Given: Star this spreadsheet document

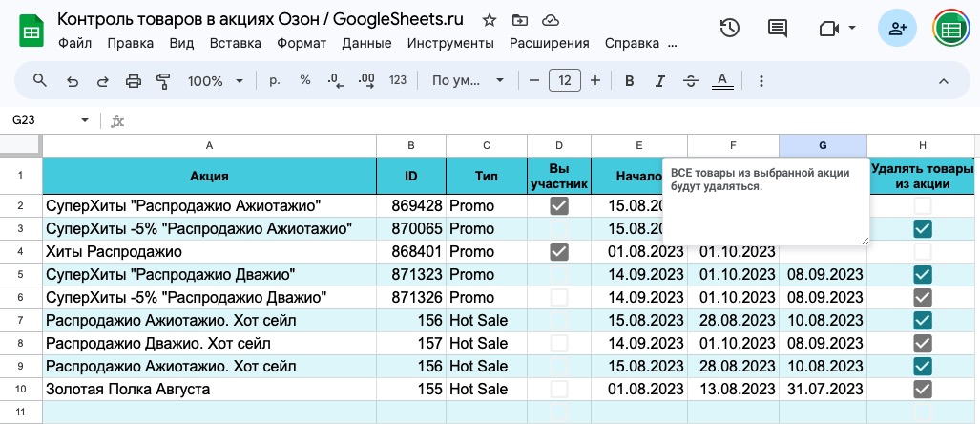Looking at the screenshot, I should [490, 20].
